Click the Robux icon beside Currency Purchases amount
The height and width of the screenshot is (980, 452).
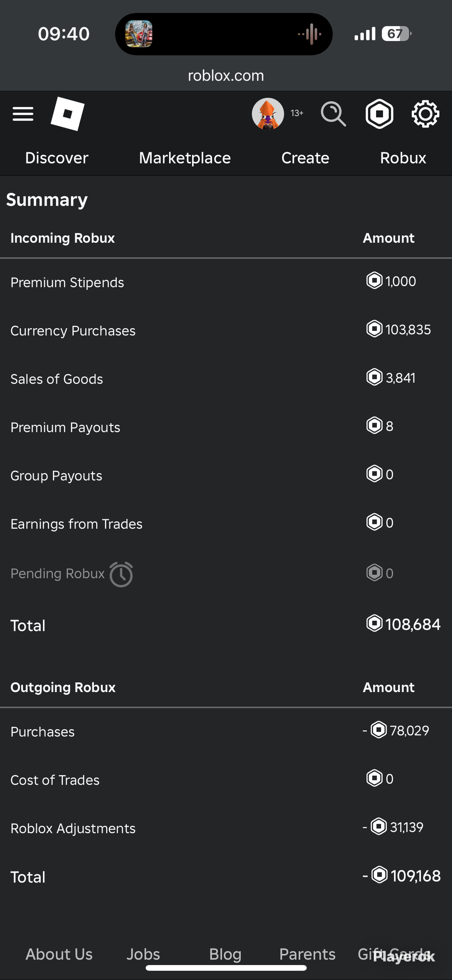[374, 329]
